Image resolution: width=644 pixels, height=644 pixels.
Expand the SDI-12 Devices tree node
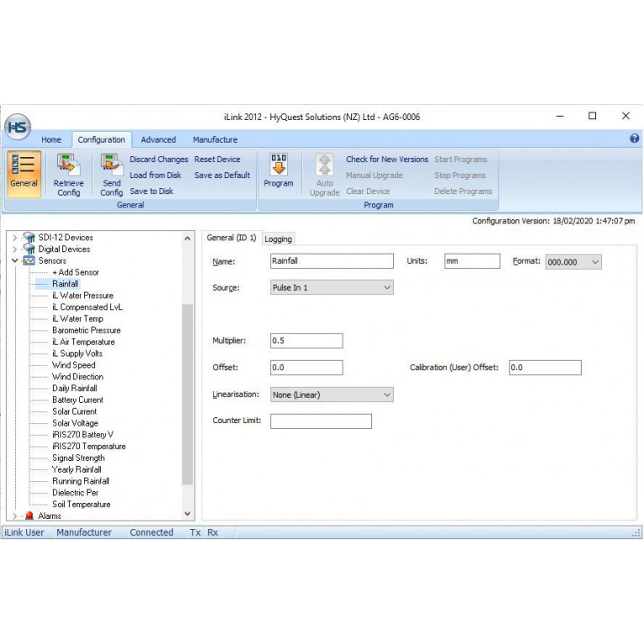pyautogui.click(x=15, y=238)
